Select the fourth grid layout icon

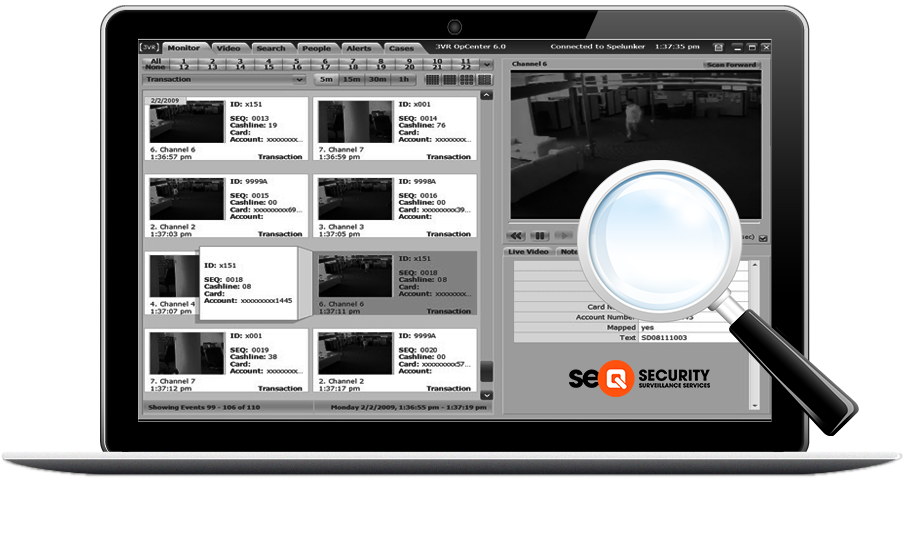[x=484, y=79]
